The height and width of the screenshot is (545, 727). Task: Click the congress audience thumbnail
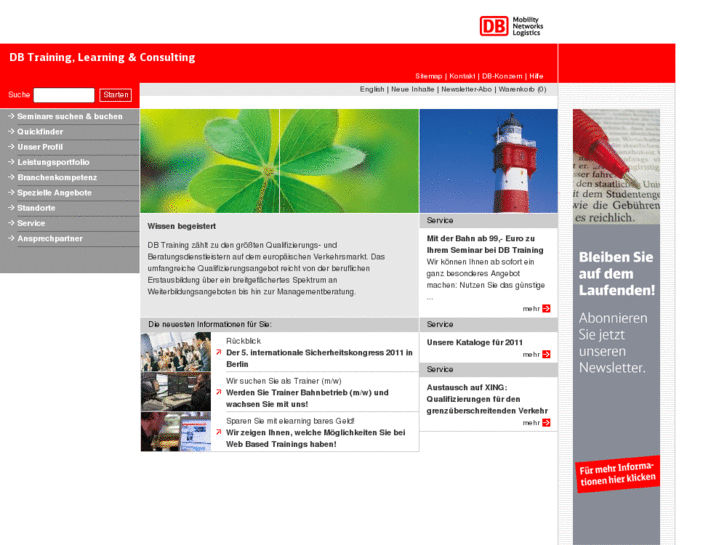pos(176,351)
